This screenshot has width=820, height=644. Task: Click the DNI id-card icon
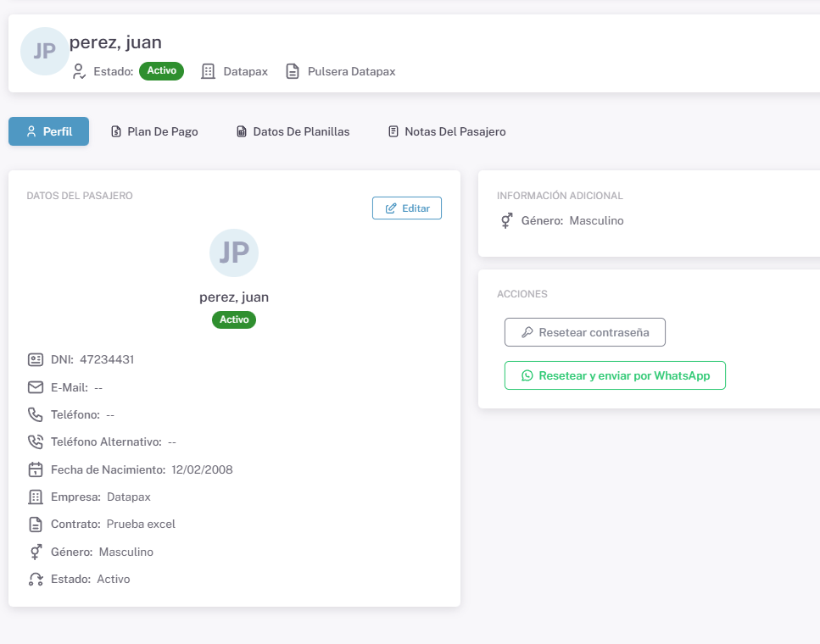pos(36,359)
